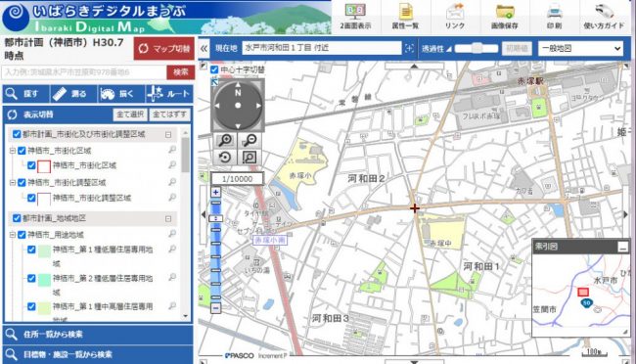636x364 pixels.
Task: Click the 赤塚小南 map label
Action: 270,241
